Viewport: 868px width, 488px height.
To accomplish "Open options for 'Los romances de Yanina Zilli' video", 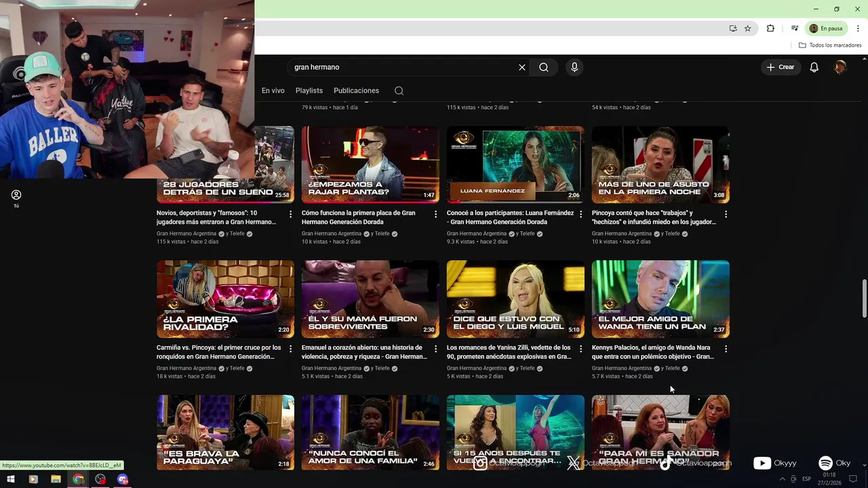I will click(581, 349).
